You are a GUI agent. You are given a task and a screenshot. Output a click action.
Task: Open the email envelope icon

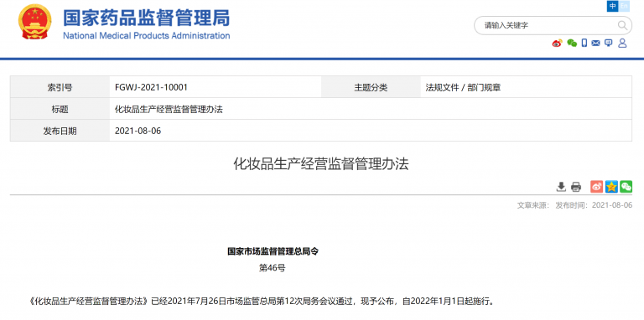(x=596, y=43)
